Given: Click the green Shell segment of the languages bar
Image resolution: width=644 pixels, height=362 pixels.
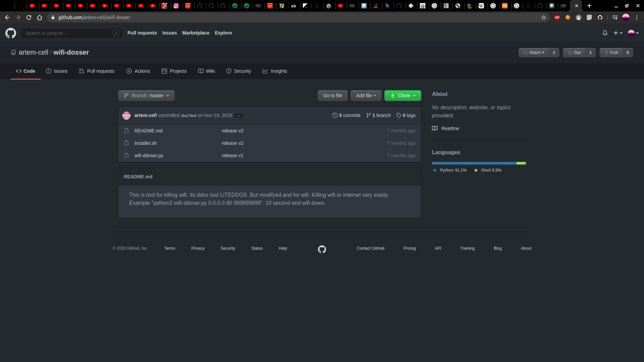Looking at the screenshot, I should click(x=522, y=163).
